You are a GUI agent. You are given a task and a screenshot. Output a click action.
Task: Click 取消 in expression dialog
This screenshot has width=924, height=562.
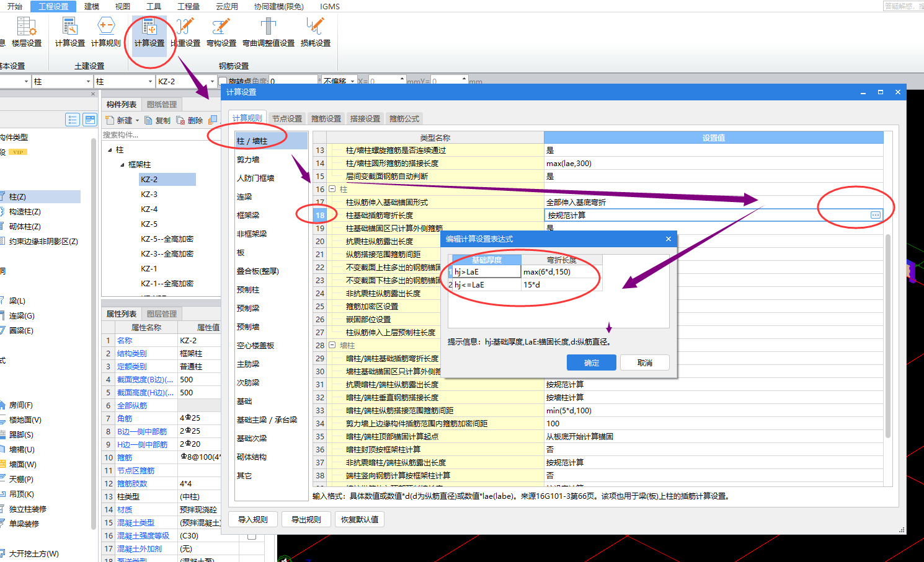[645, 362]
